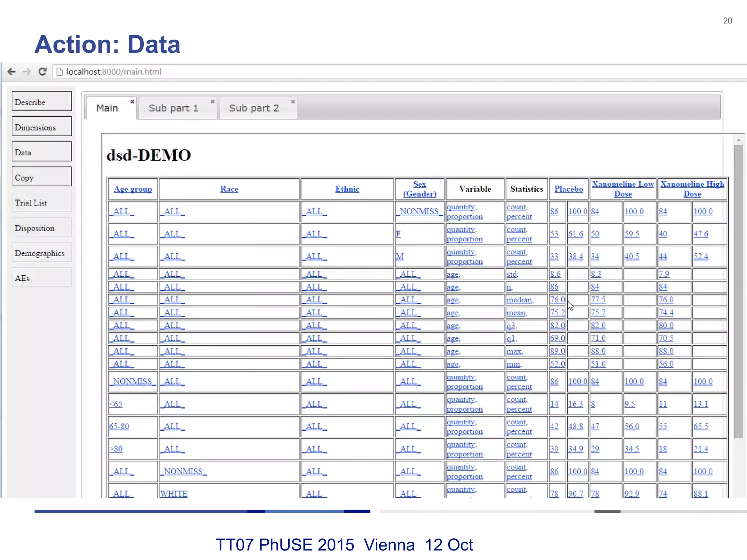Click the F link in Sex column
The height and width of the screenshot is (560, 747).
(x=398, y=234)
